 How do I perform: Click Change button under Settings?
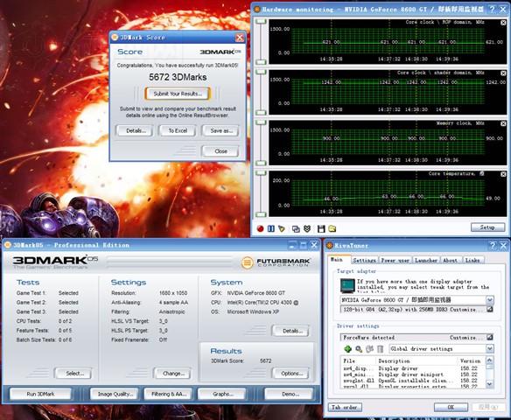tap(172, 374)
